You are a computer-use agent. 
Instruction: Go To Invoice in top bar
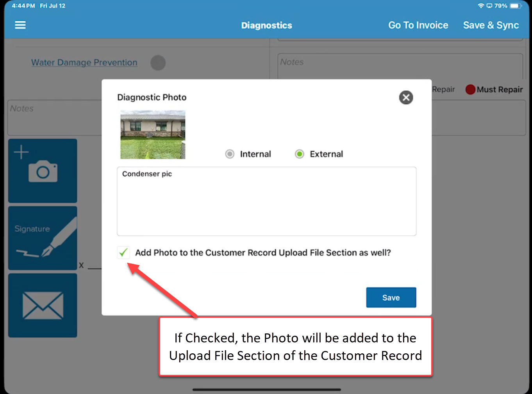click(x=418, y=25)
